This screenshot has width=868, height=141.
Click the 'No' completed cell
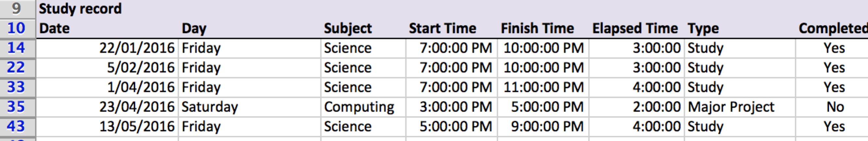coord(835,107)
